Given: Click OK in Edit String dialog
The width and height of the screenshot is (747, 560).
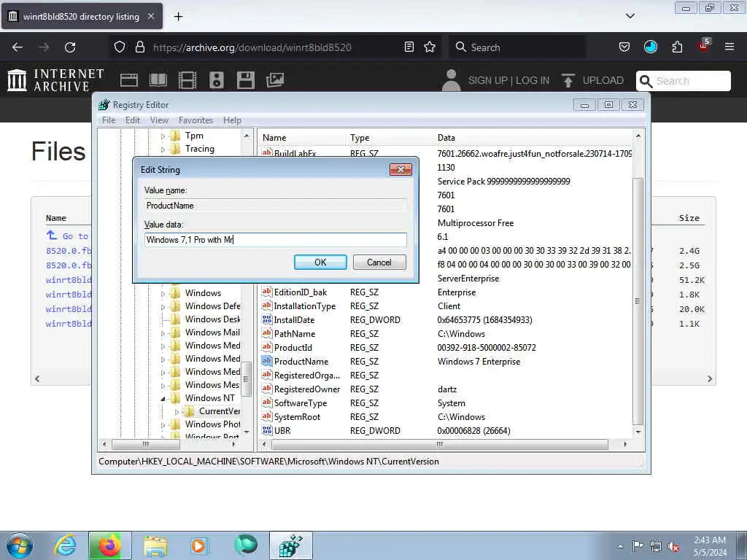Looking at the screenshot, I should 320,262.
